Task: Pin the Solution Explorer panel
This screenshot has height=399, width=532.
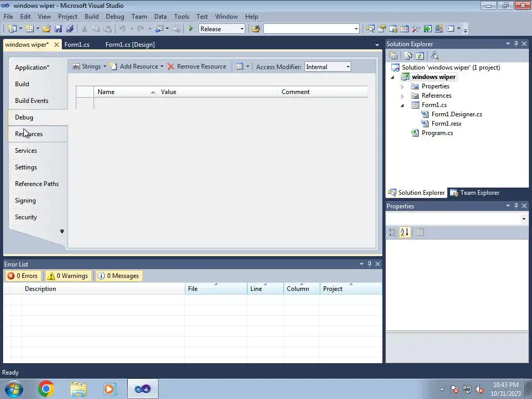Action: coord(516,44)
